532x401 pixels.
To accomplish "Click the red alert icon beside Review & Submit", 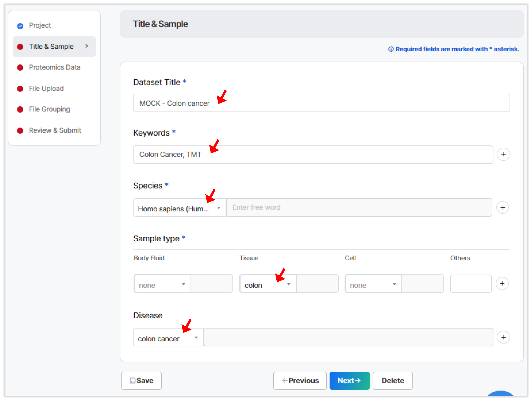I will (x=20, y=131).
